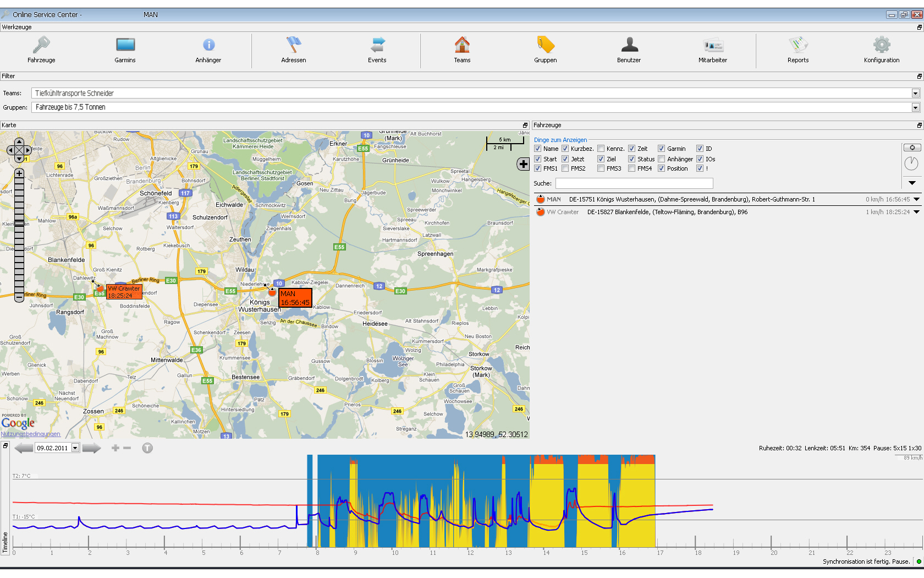The width and height of the screenshot is (924, 578).
Task: Click the map zoom slider
Action: (19, 235)
